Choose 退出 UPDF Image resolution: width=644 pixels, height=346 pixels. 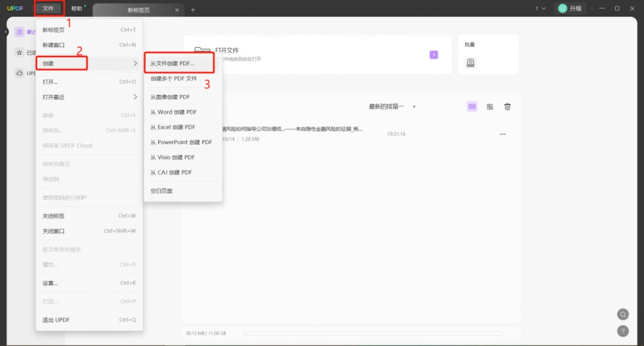click(89, 320)
